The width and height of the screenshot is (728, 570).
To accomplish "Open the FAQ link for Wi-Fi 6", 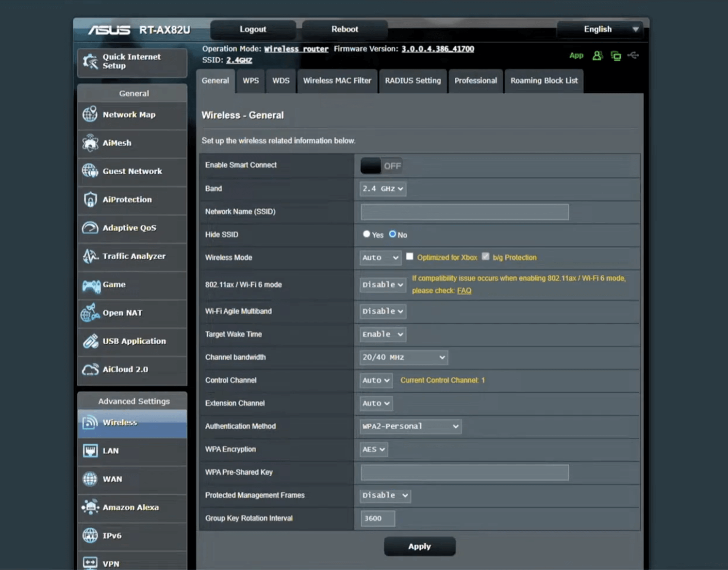I will point(464,291).
